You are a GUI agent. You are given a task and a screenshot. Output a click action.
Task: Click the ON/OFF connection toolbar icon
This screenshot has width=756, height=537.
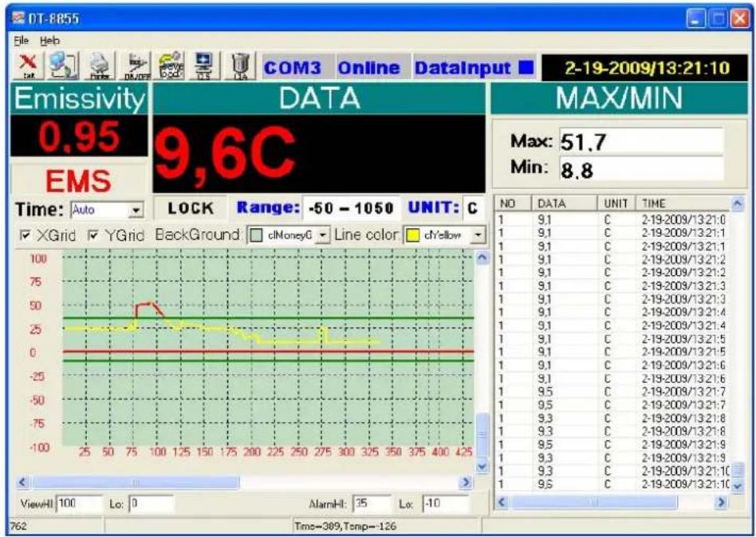coord(136,65)
